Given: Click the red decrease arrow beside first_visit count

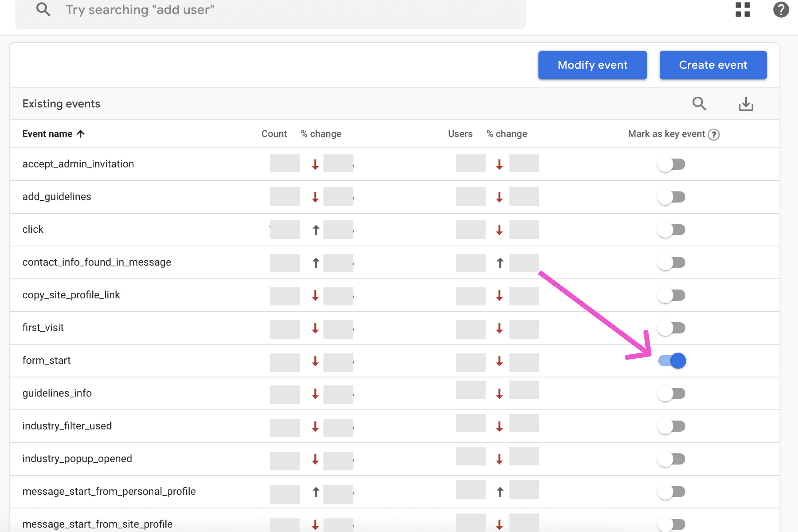Looking at the screenshot, I should (315, 329).
